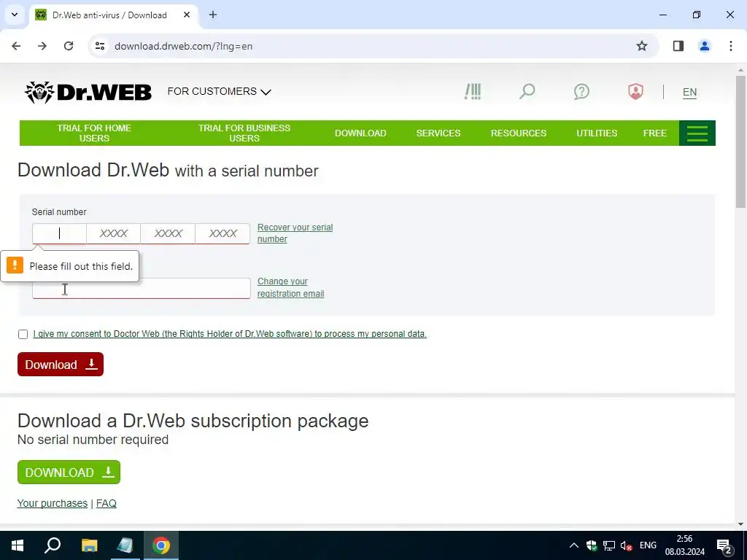This screenshot has width=747, height=560.
Task: Expand FOR CUSTOMERS dropdown
Action: 219,91
